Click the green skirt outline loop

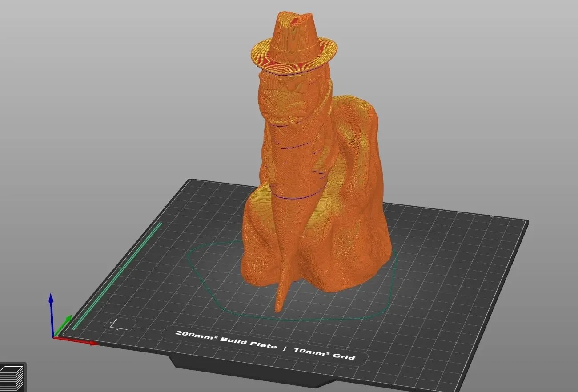[x=291, y=281]
